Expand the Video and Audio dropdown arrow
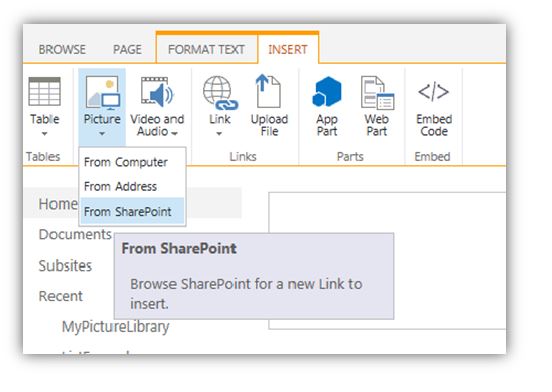The height and width of the screenshot is (392, 552). (x=175, y=133)
